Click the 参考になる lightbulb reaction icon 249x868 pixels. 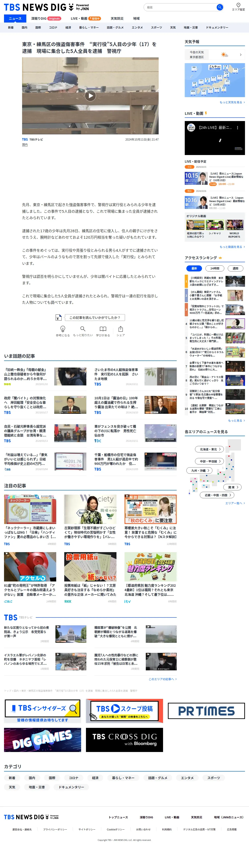pos(63,329)
